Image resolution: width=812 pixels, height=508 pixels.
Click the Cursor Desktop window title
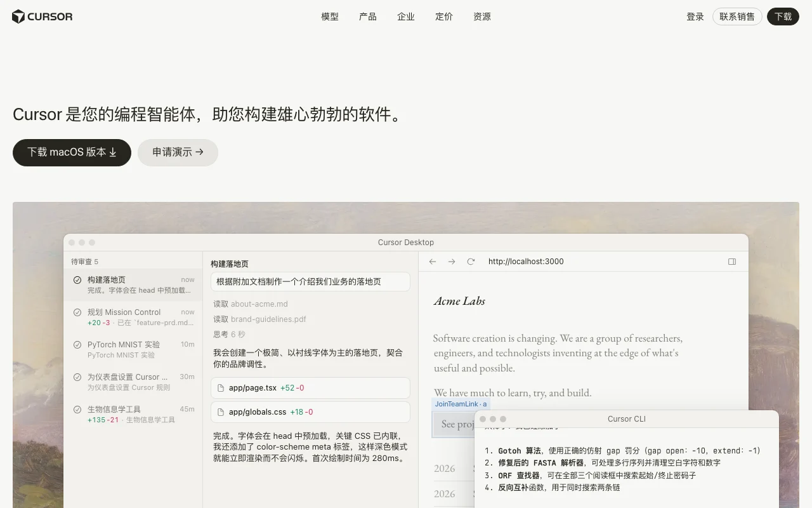tap(406, 243)
